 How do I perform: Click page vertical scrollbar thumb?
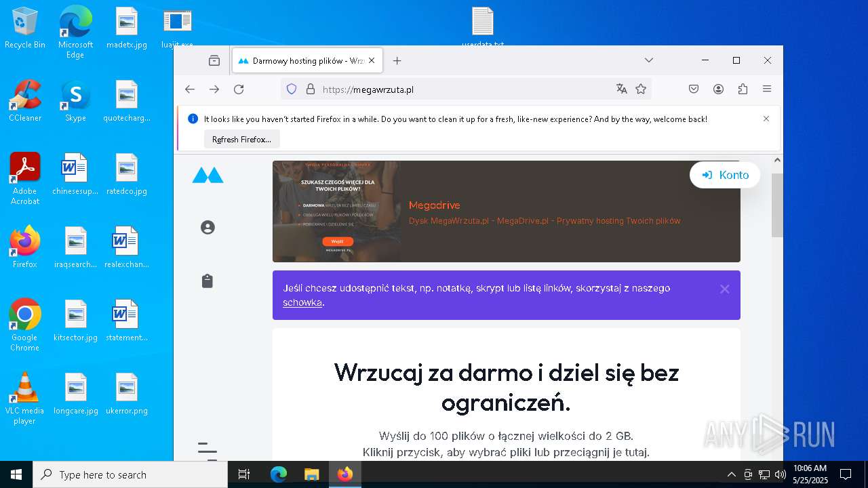click(x=778, y=205)
